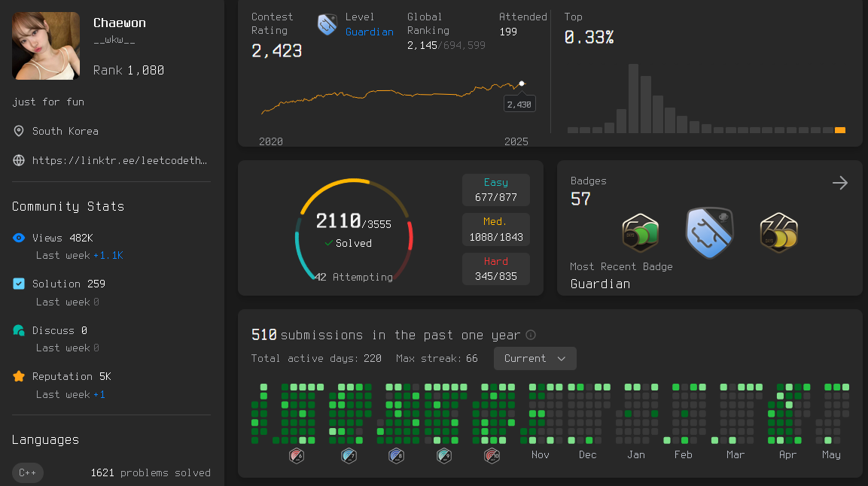Click the October monthly badge numbered 10
The width and height of the screenshot is (868, 486).
[492, 456]
